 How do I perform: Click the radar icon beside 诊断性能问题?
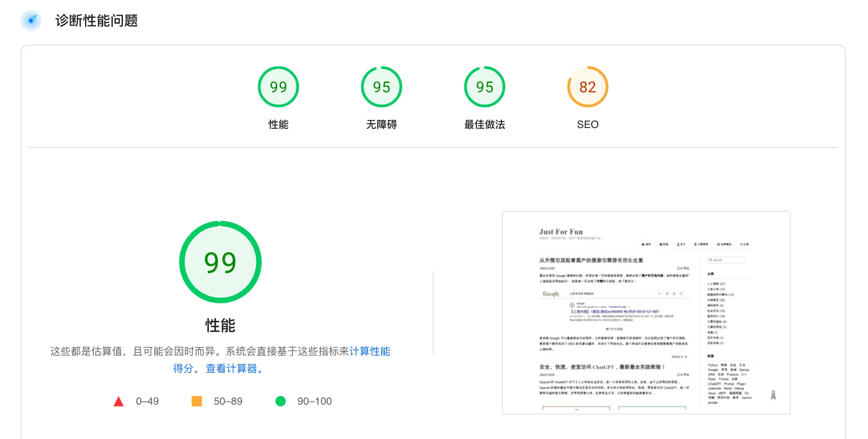click(31, 20)
